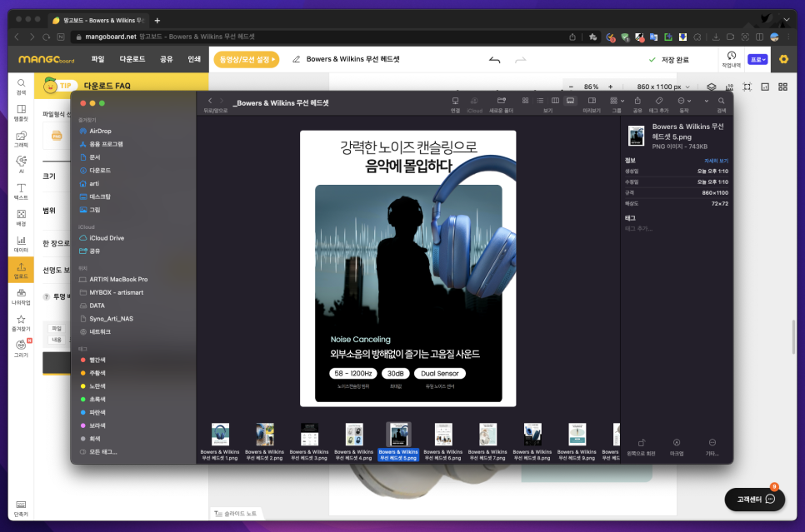Click the redo arrow in Mangoboard header
The height and width of the screenshot is (532, 805).
521,60
